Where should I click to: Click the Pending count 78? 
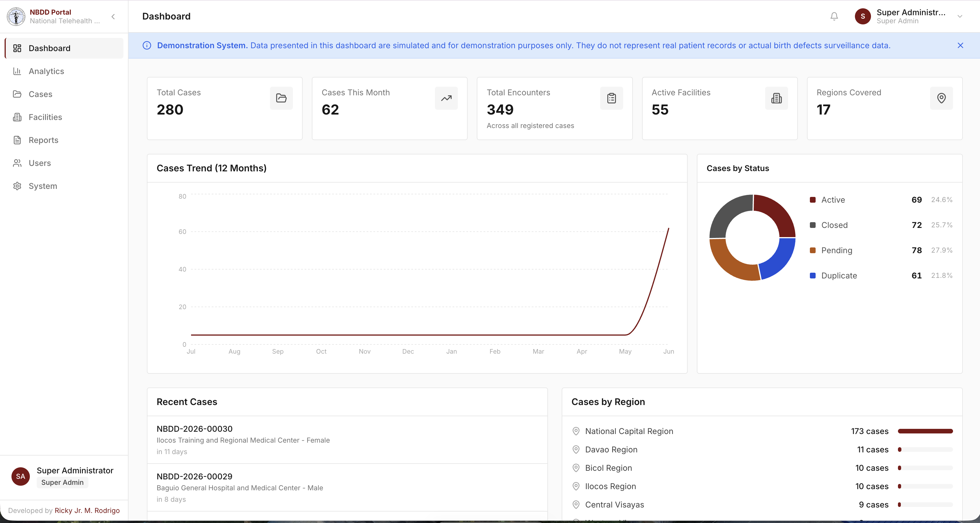point(917,250)
